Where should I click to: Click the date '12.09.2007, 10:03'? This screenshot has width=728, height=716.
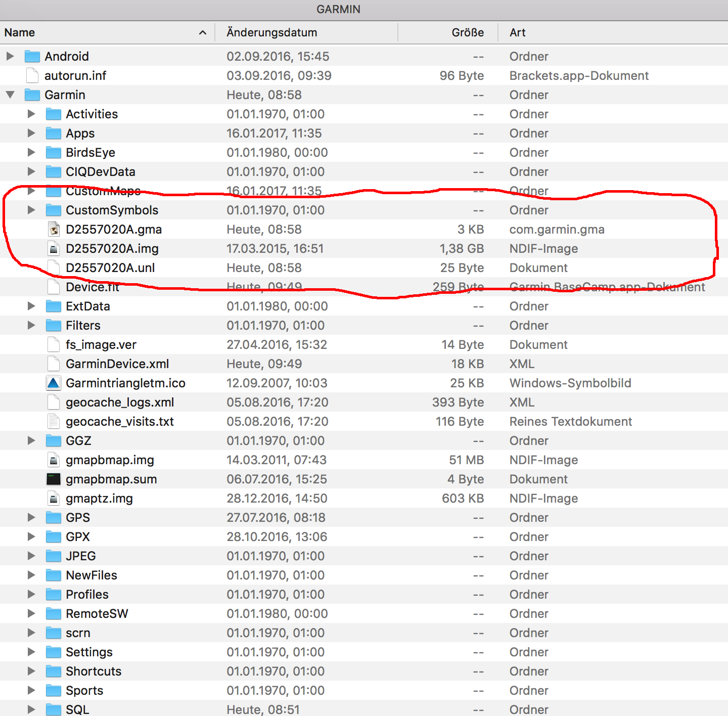point(277,383)
